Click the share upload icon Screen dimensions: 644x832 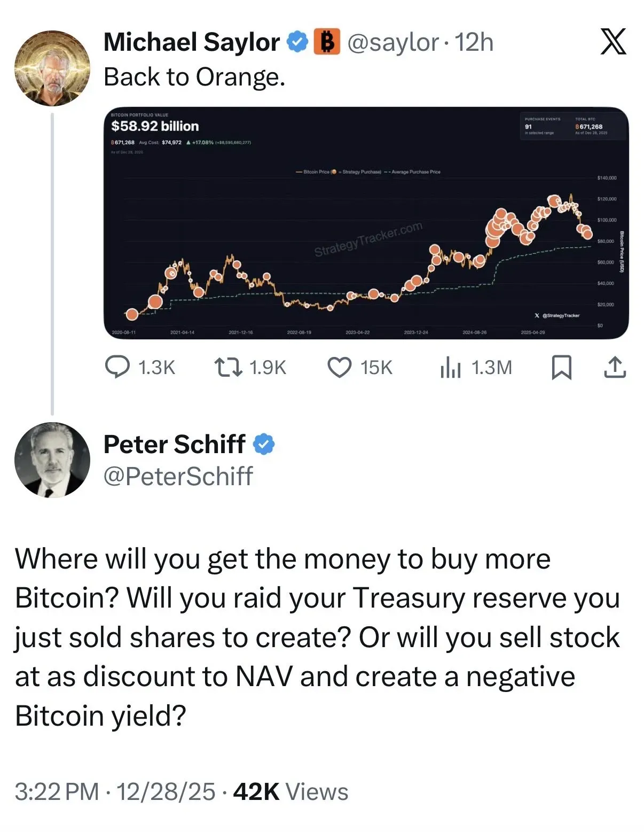tap(614, 367)
